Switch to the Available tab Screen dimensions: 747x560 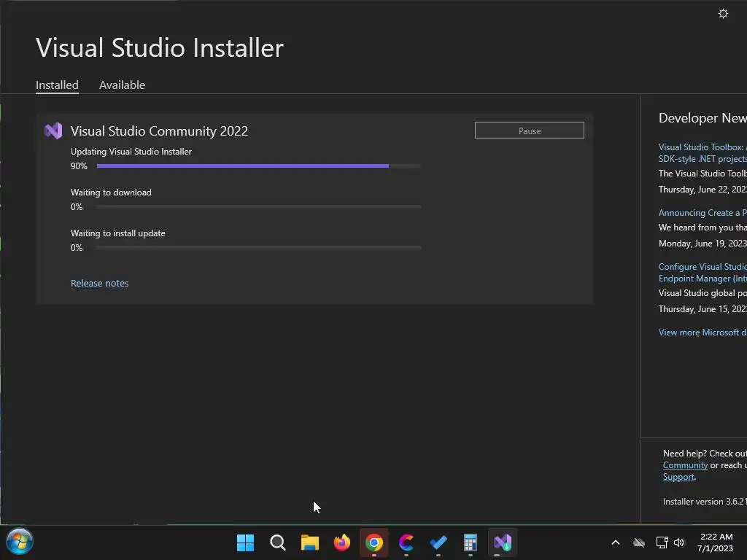122,85
